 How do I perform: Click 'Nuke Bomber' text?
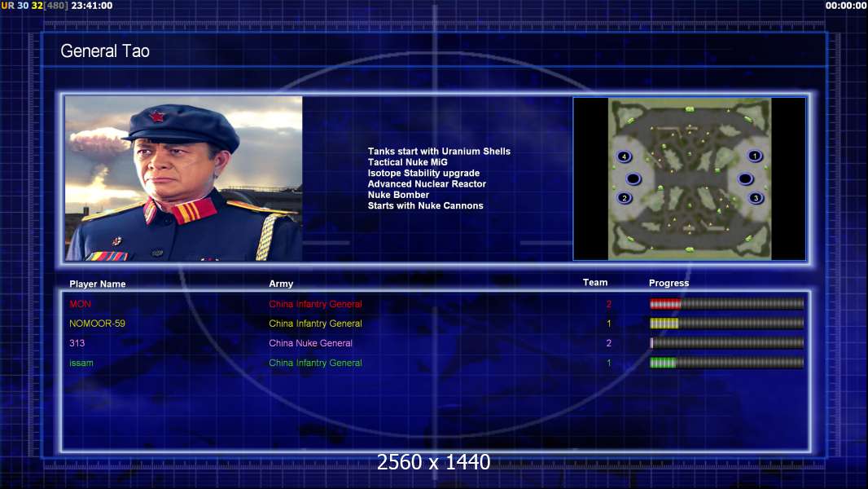pos(398,195)
